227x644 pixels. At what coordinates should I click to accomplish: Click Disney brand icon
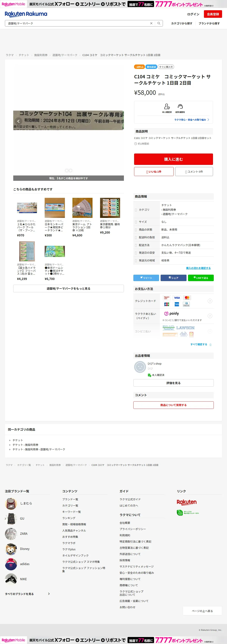pos(11,549)
